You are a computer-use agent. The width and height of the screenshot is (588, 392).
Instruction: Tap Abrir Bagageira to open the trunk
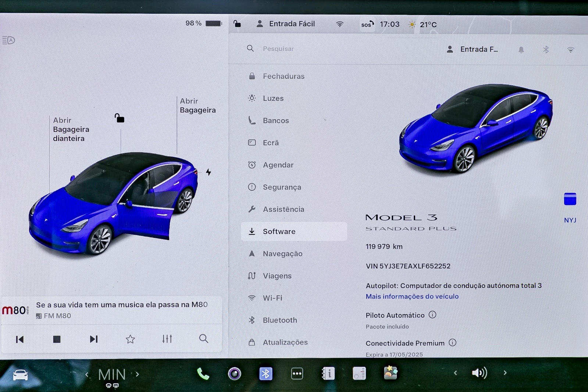[x=197, y=106]
